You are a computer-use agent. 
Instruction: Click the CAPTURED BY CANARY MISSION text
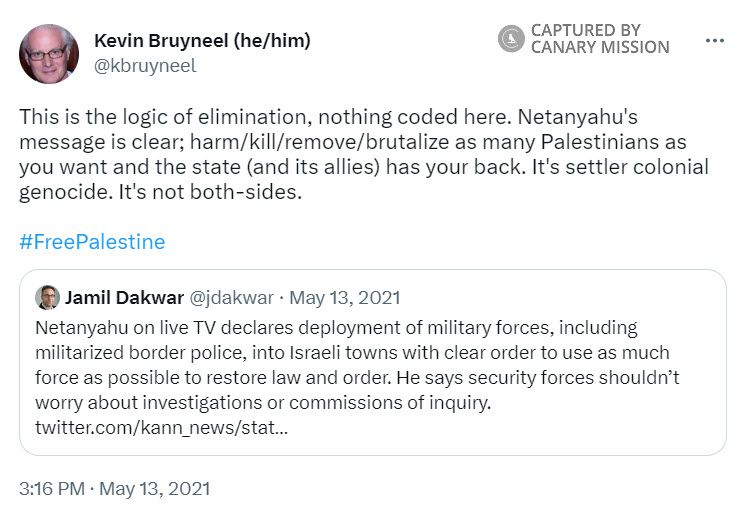(599, 39)
